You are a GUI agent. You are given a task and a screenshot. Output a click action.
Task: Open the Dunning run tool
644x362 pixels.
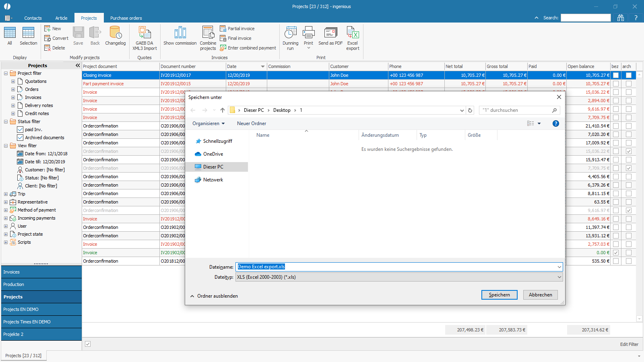coord(290,33)
